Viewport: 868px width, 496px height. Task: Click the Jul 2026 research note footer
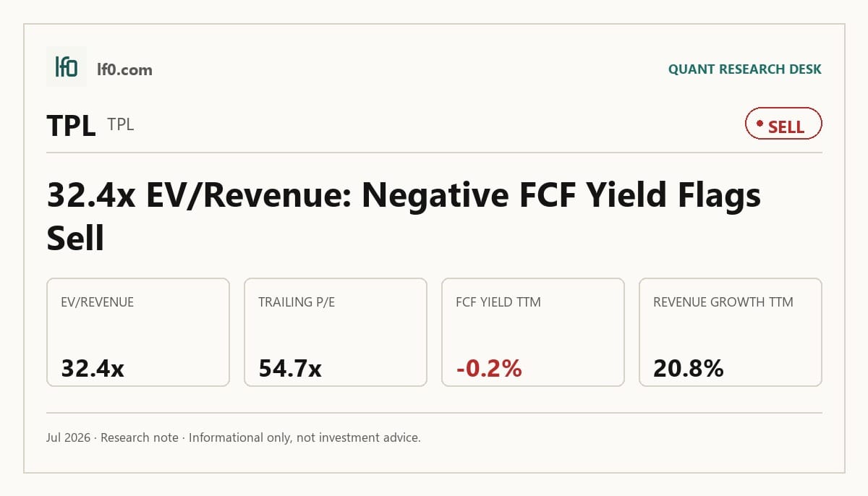(234, 437)
